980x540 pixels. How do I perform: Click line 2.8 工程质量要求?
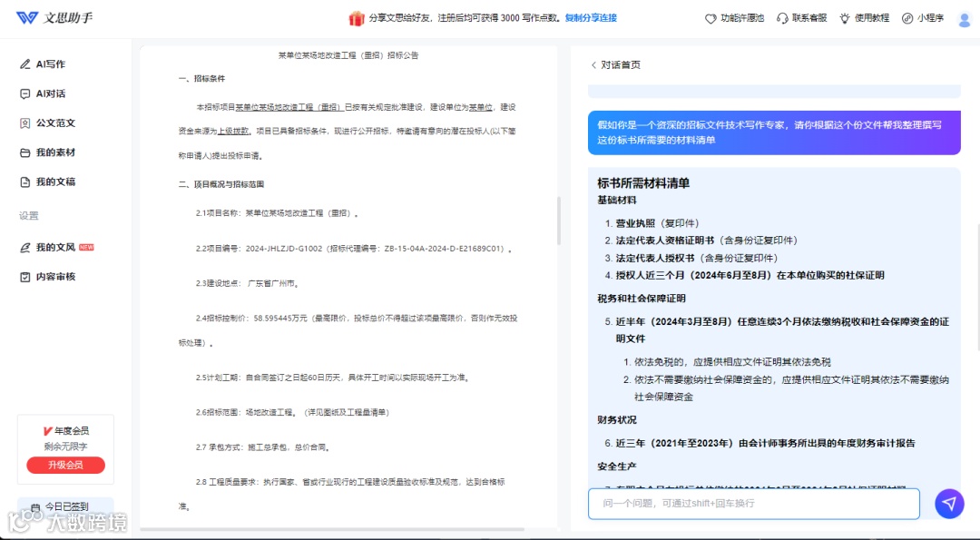coord(342,494)
